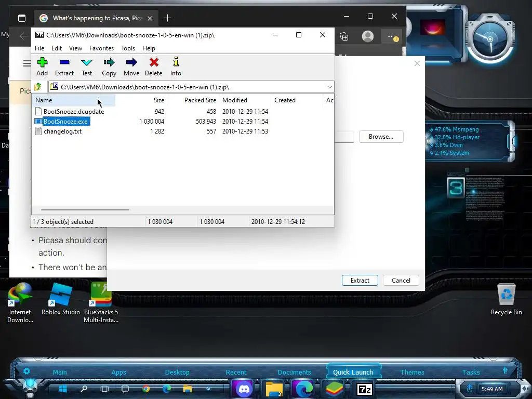
Task: Open Discord from the dock
Action: point(244,389)
